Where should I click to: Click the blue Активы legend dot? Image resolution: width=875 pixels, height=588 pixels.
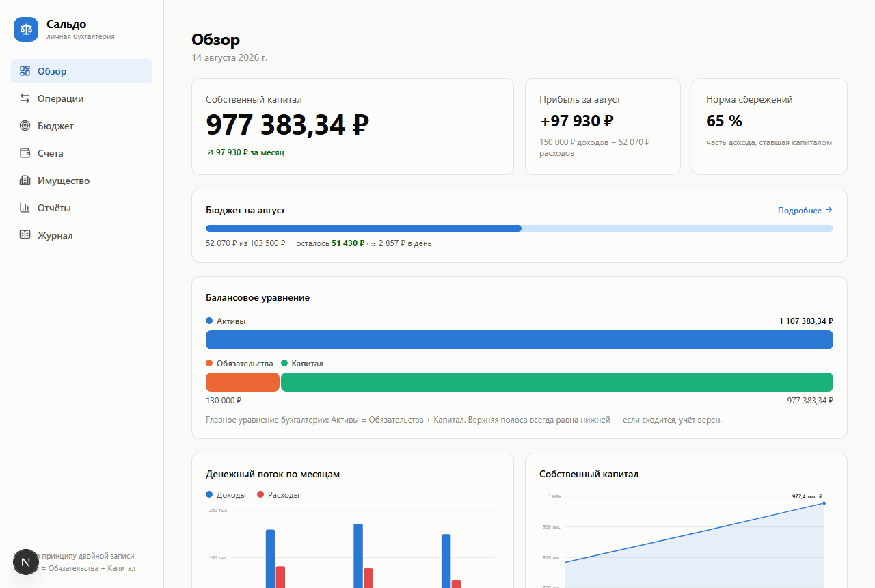[x=209, y=321]
